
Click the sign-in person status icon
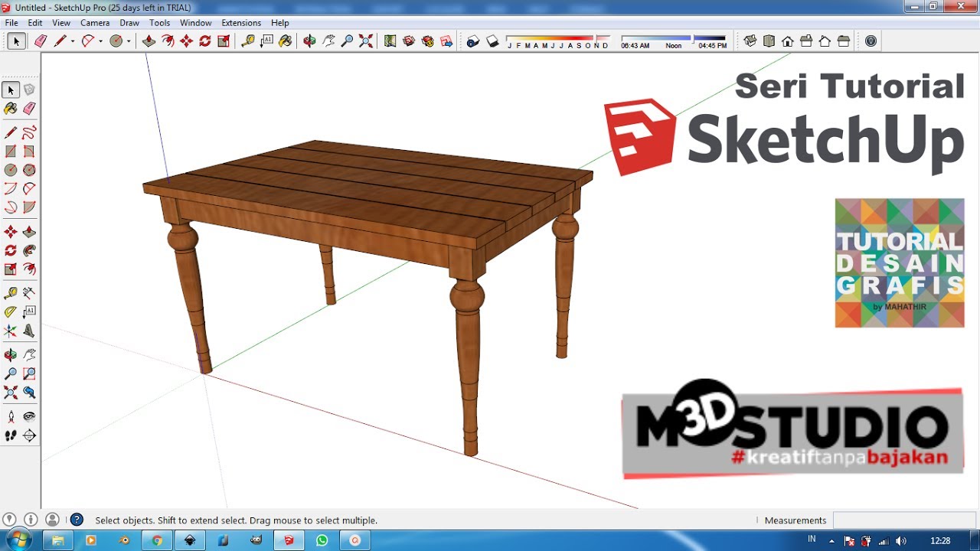52,520
